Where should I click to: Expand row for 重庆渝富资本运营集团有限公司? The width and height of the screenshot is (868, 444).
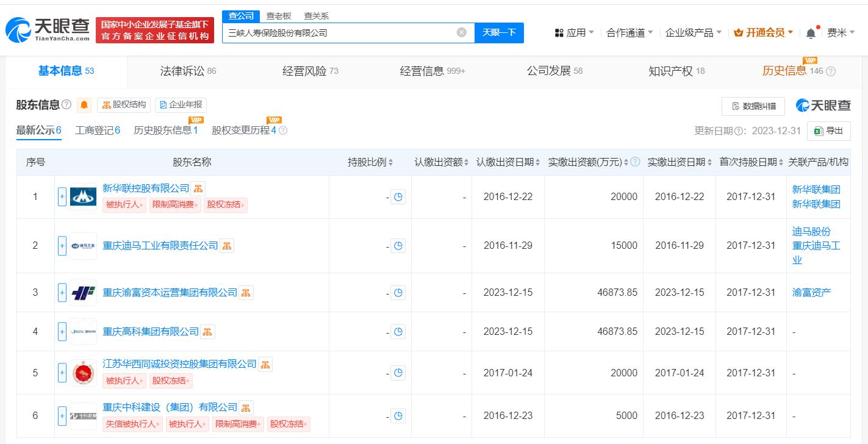tap(62, 293)
